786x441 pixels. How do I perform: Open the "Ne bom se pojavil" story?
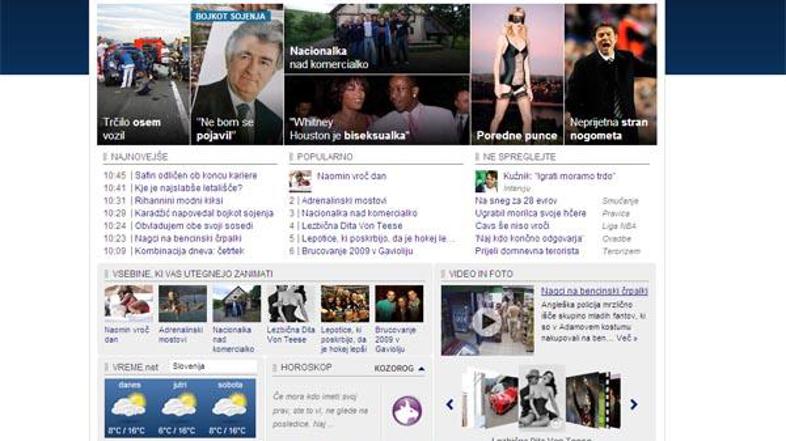pos(237,75)
